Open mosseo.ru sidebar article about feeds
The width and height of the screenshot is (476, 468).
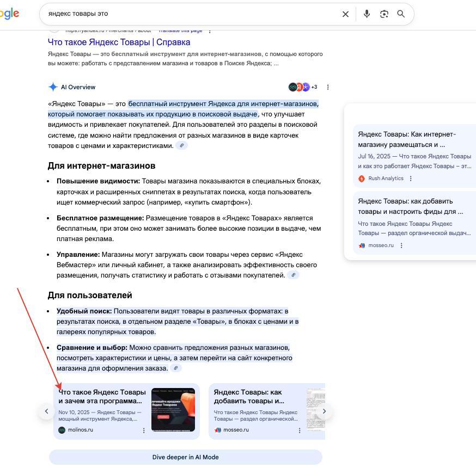tap(410, 206)
